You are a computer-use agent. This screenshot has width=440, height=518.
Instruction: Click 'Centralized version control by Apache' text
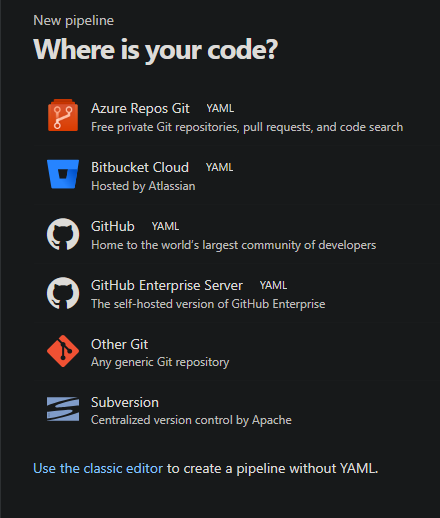(x=191, y=420)
